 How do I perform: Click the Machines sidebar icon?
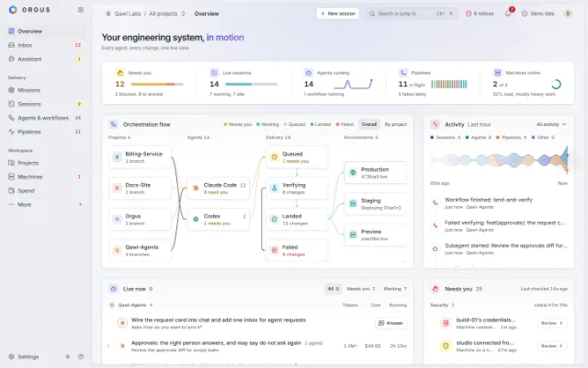(11, 177)
